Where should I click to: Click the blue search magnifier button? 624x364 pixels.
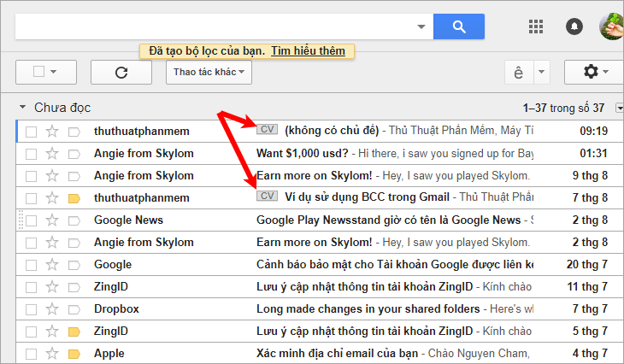pos(459,26)
